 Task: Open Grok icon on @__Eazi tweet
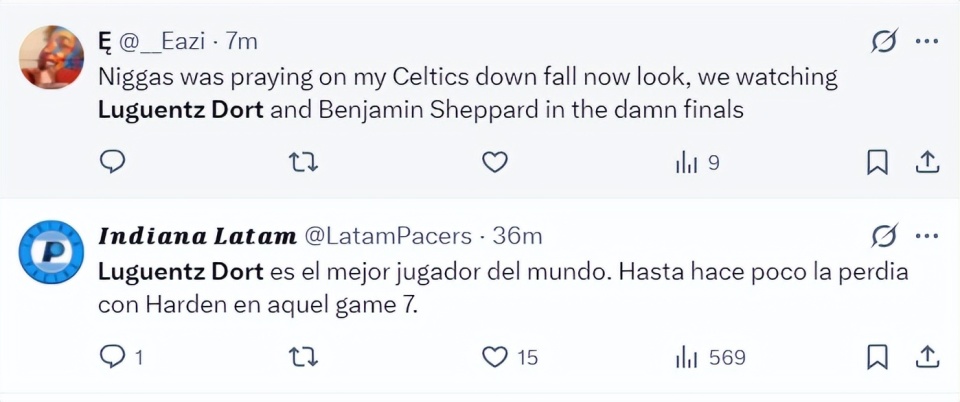pos(884,41)
